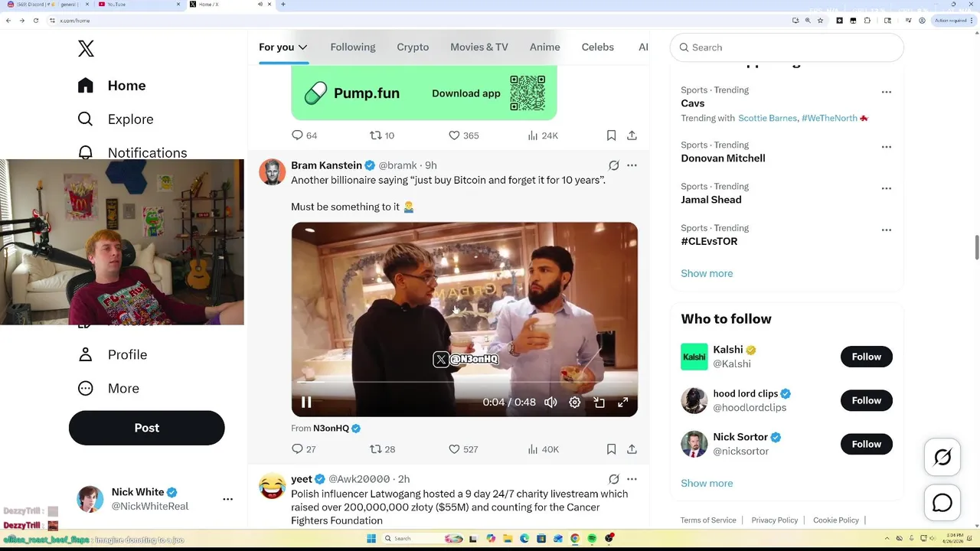Open Messages floating chat button
This screenshot has width=980, height=551.
tap(942, 503)
